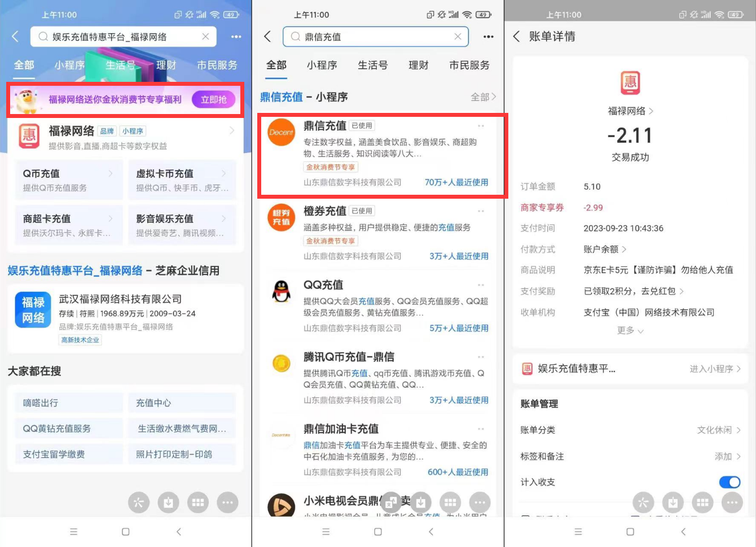Viewport: 756px width, 547px height.
Task: Open the 橙券充值 app icon
Action: [x=281, y=217]
